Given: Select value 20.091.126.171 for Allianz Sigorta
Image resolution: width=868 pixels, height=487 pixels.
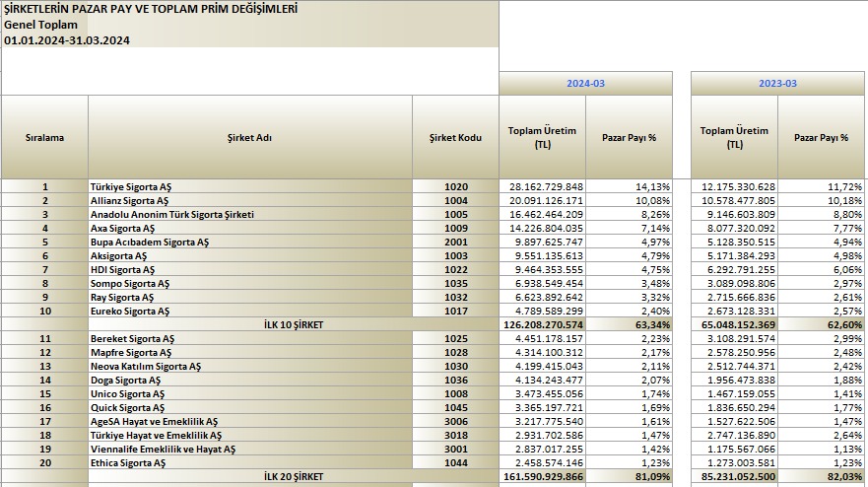Looking at the screenshot, I should pos(543,200).
